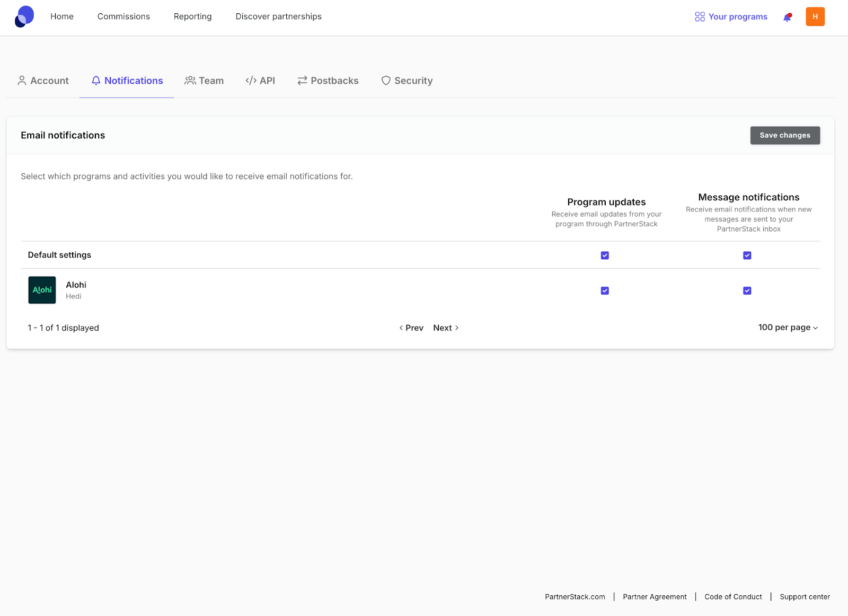This screenshot has width=848, height=616.
Task: Click the Team people icon
Action: 190,81
